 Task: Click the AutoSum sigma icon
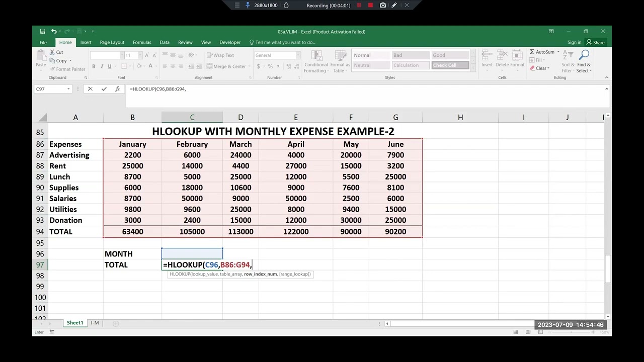tap(532, 52)
